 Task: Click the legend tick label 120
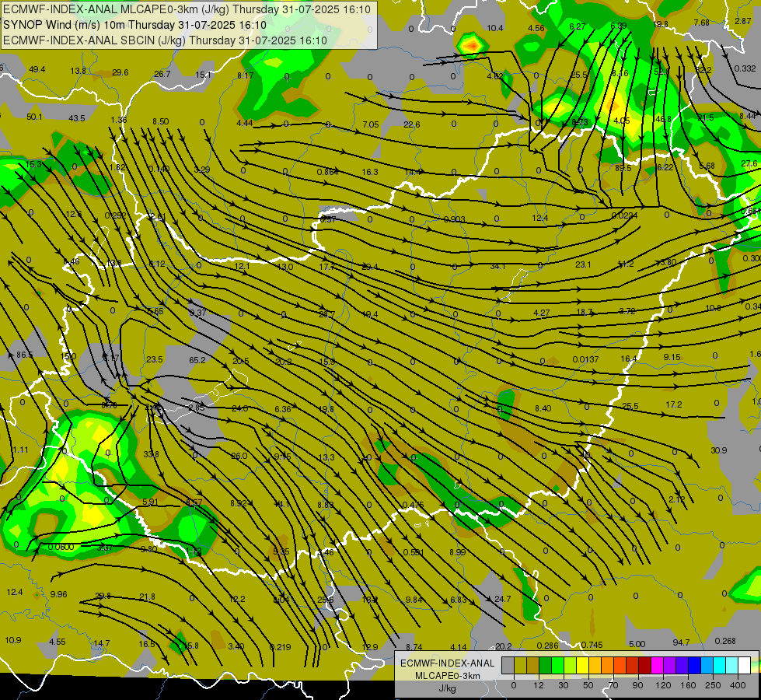pyautogui.click(x=663, y=685)
